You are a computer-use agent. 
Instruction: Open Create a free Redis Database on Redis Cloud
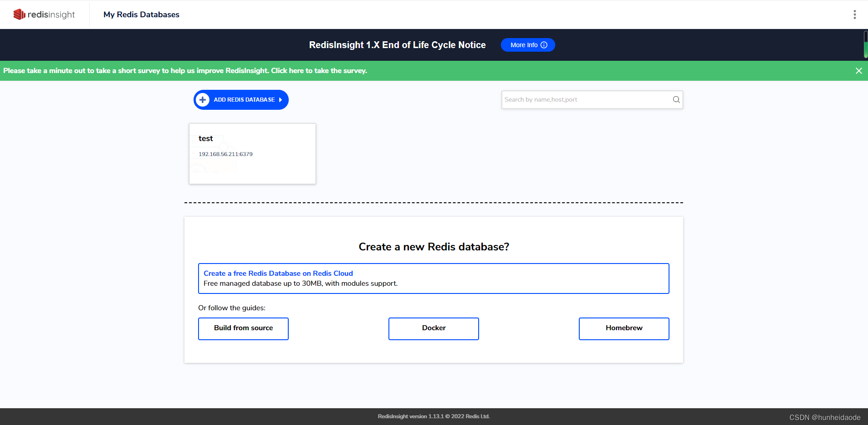[x=278, y=273]
